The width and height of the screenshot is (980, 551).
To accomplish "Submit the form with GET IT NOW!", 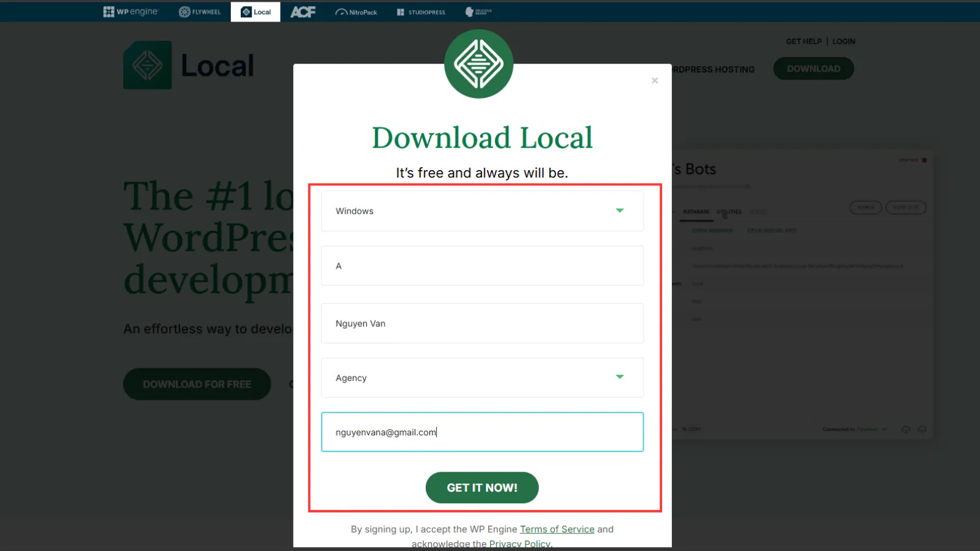I will 482,487.
